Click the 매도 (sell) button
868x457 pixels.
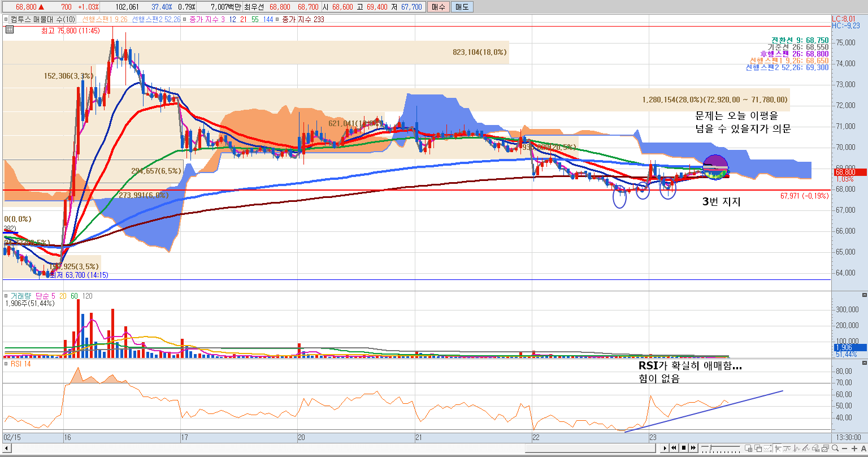coord(462,7)
